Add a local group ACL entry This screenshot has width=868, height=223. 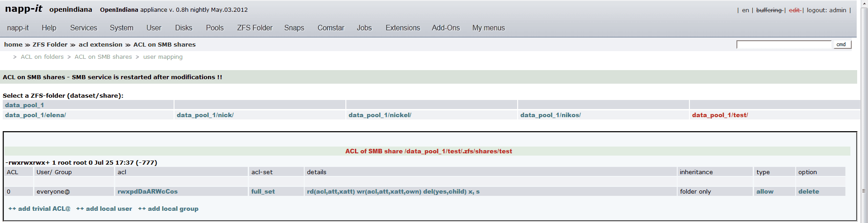pos(168,209)
